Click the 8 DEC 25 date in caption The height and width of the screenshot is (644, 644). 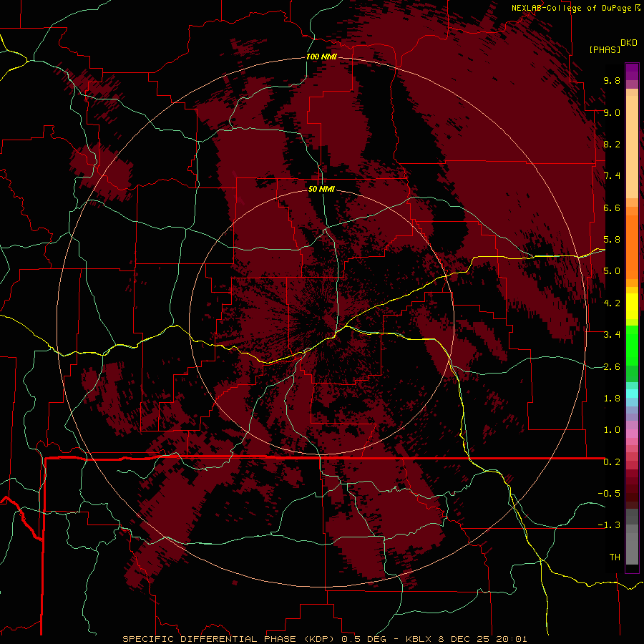pyautogui.click(x=464, y=639)
